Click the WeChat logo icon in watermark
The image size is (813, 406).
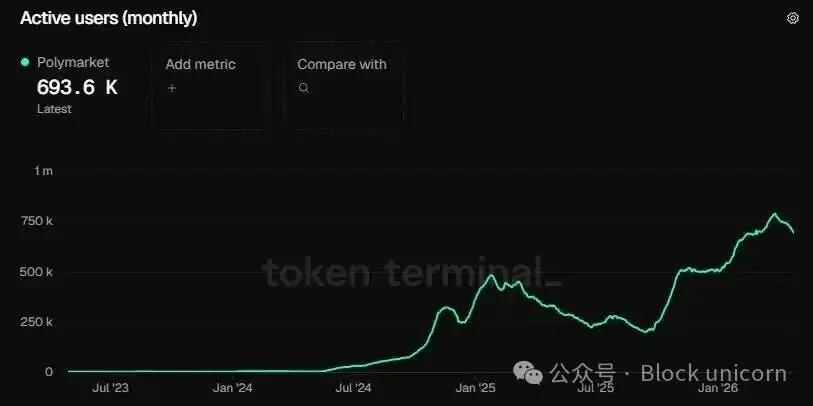point(532,372)
